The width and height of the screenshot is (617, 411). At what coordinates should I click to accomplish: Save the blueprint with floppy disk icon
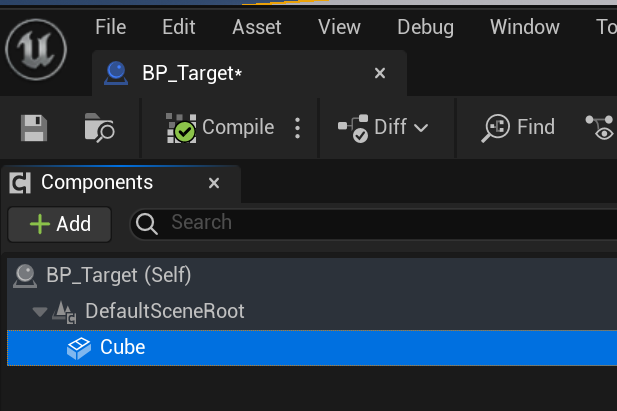click(x=34, y=128)
